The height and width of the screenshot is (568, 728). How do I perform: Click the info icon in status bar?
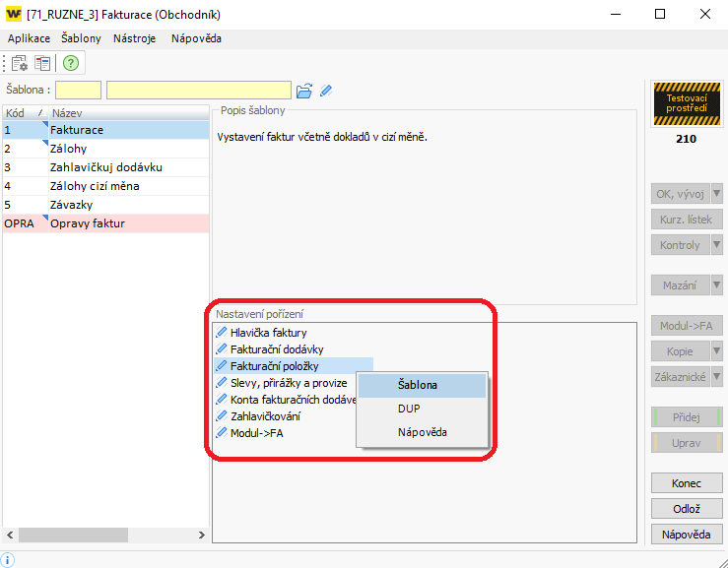tap(8, 560)
